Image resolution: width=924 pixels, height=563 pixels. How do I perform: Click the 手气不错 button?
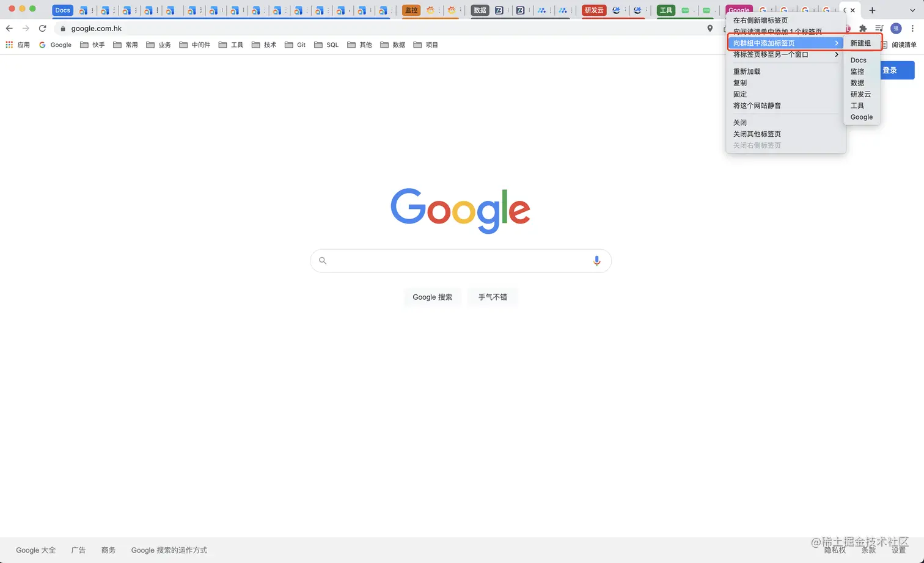493,297
